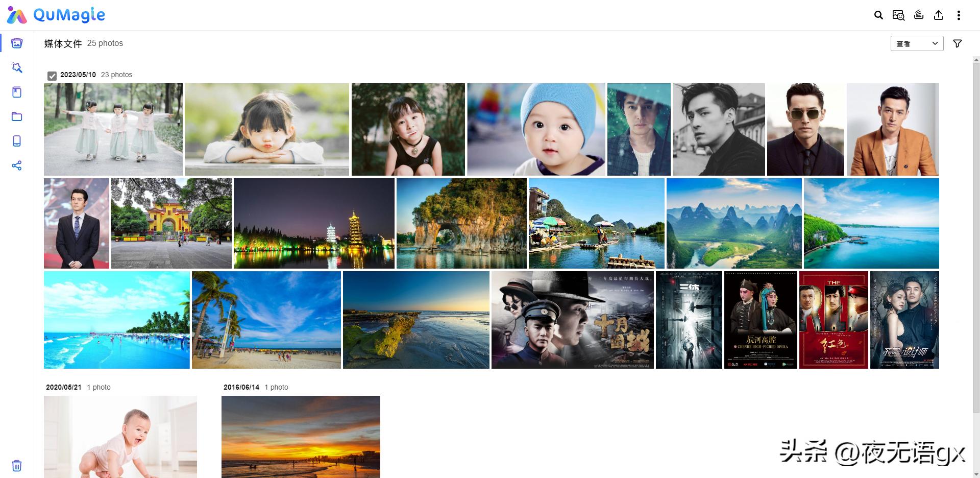Click the upload icon in header
The width and height of the screenshot is (980, 478).
click(x=939, y=15)
